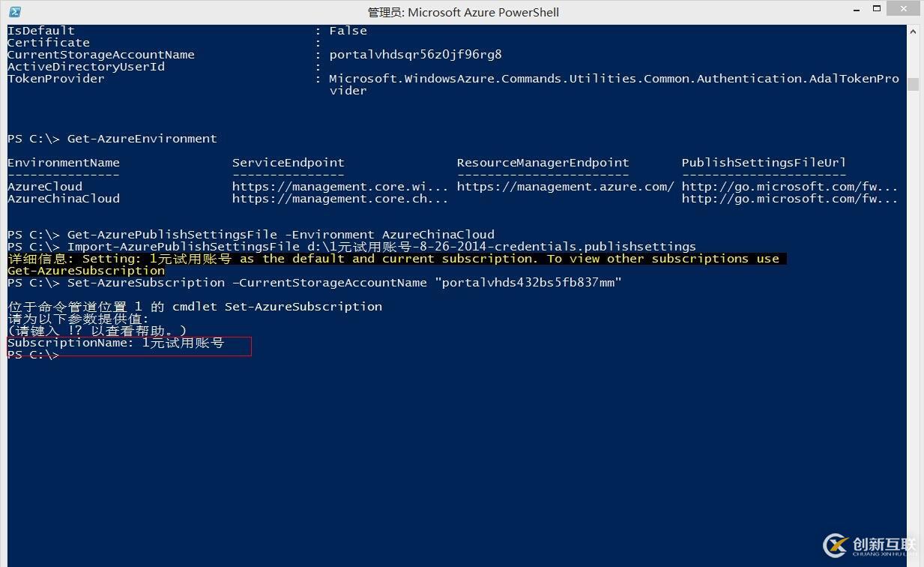
Task: Click the ActiveDirectoryUserId property label
Action: (x=86, y=67)
